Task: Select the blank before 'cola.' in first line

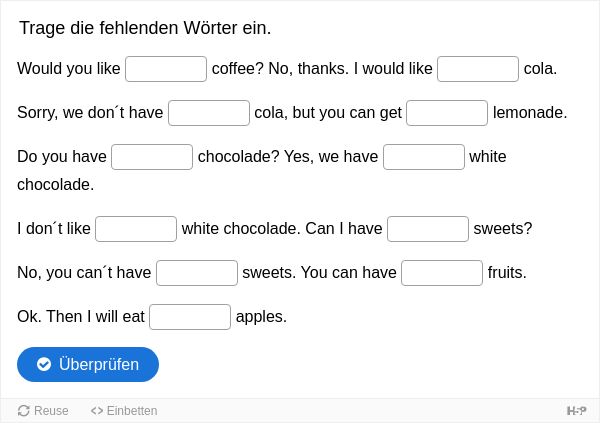Action: click(478, 69)
